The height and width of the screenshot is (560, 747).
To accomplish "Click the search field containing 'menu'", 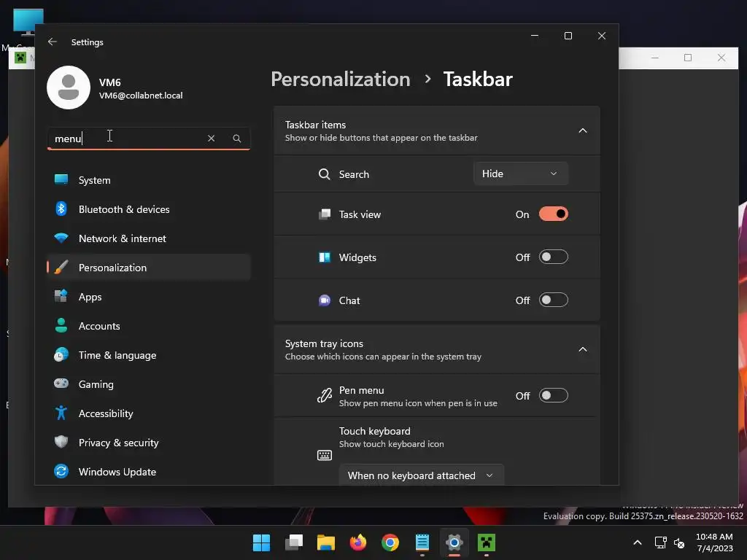I will (x=149, y=138).
